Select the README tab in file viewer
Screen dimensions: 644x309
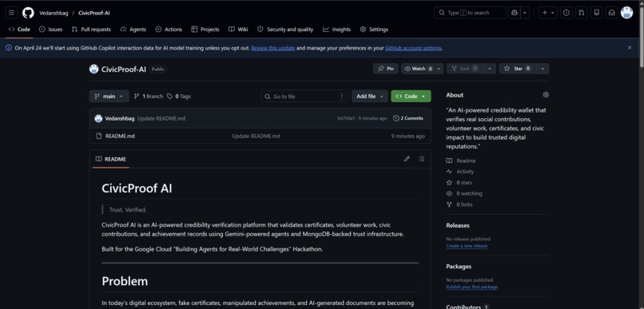(111, 159)
